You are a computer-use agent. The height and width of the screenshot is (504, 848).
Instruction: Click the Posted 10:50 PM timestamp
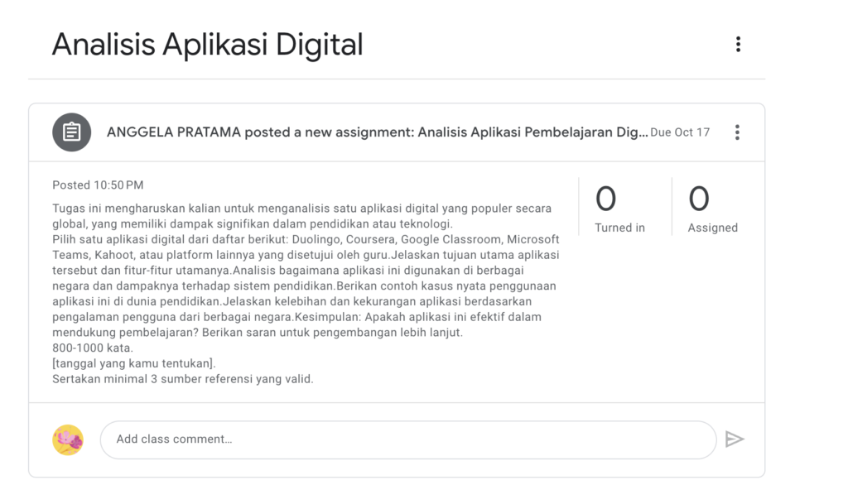click(x=98, y=185)
